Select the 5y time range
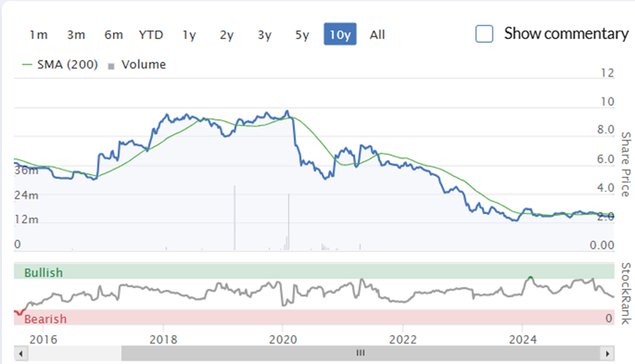635x364 pixels. click(x=302, y=35)
